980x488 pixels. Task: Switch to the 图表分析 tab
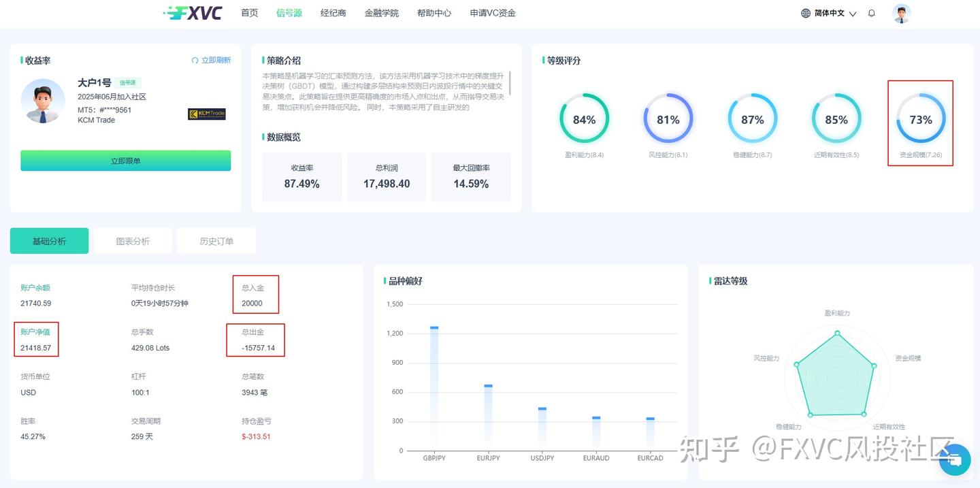click(x=133, y=240)
